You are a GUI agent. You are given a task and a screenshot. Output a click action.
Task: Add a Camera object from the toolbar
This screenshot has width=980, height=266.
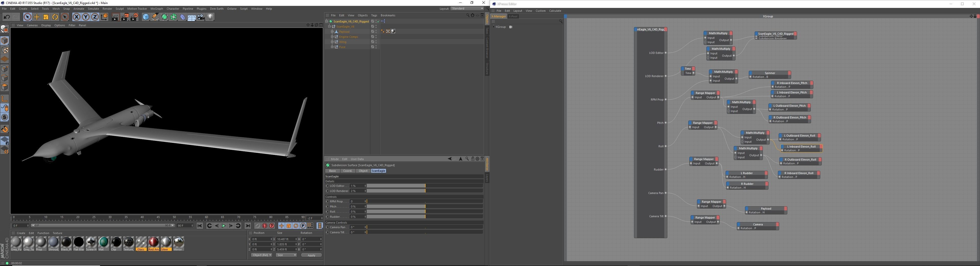pyautogui.click(x=201, y=17)
